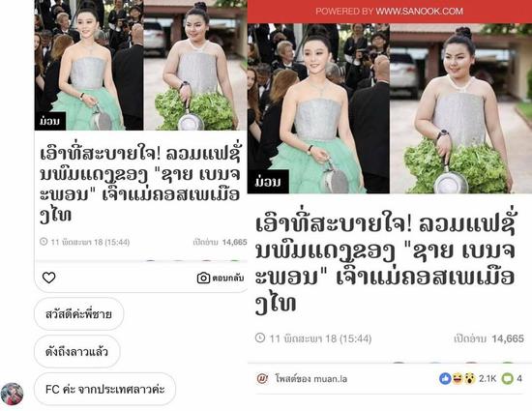This screenshot has height=411, width=532.
Task: Open the โพสต์ของ muan.la link
Action: point(311,378)
